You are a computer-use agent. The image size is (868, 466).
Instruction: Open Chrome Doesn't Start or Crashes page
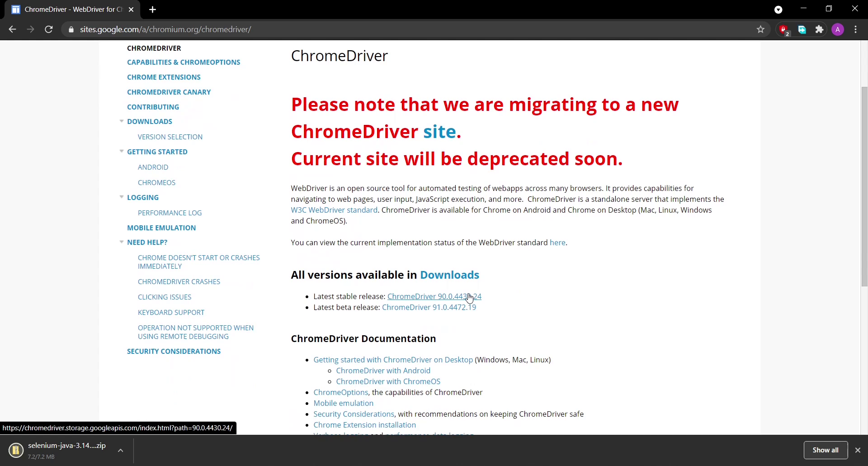[x=199, y=262]
